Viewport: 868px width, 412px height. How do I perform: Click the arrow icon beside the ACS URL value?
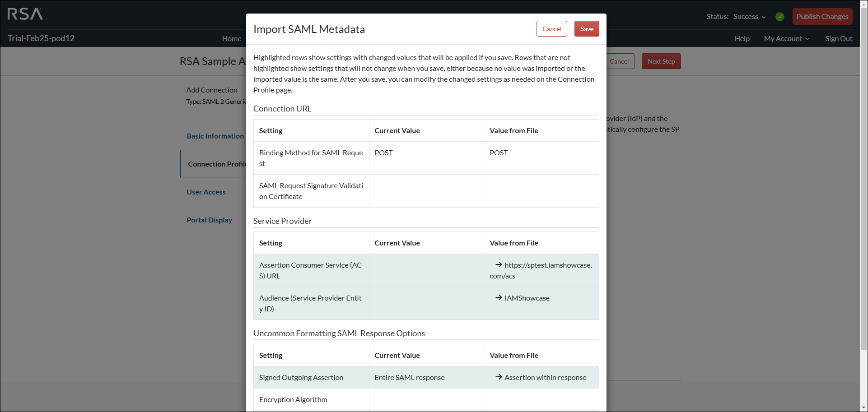(x=498, y=265)
